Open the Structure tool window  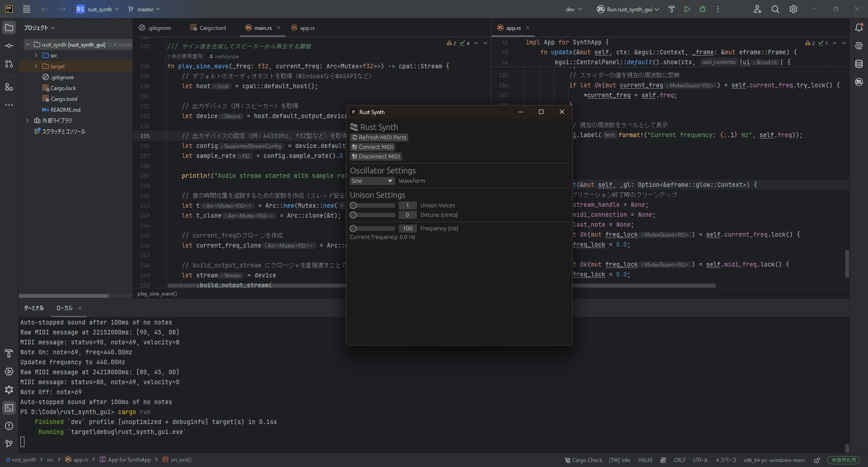[9, 86]
